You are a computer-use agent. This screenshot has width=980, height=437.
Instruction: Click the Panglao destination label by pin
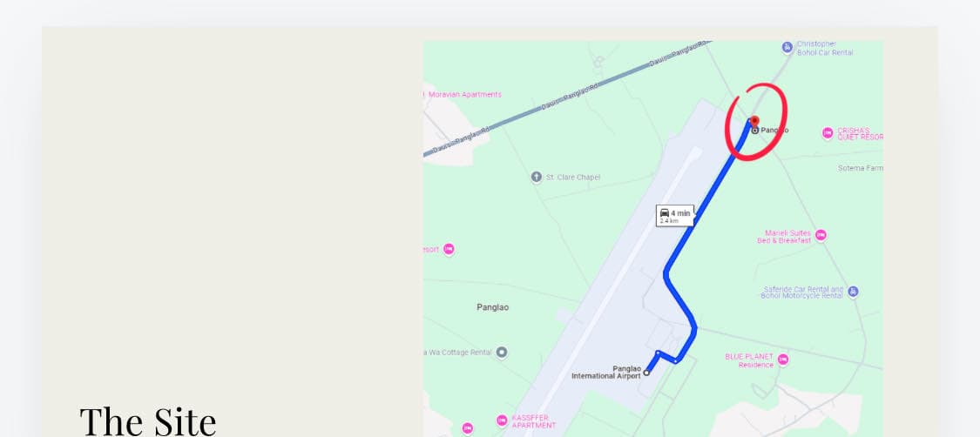[x=774, y=131]
